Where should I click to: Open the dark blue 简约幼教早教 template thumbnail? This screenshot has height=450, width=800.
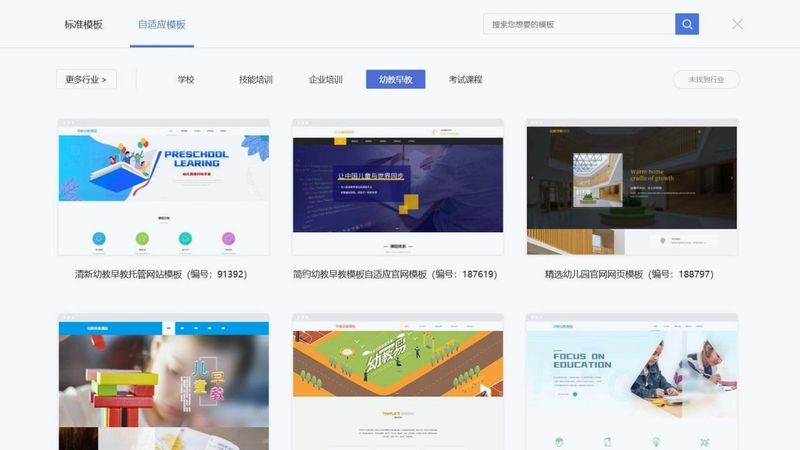click(398, 187)
